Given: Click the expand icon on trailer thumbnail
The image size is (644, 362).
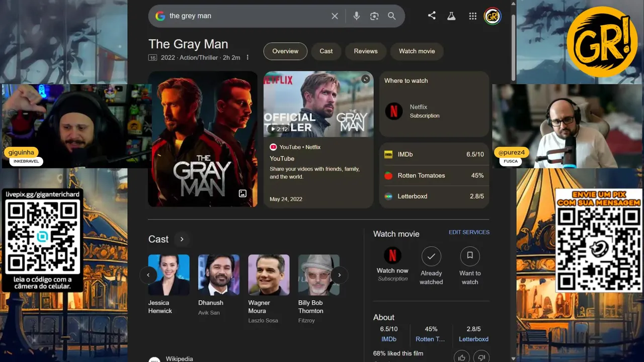Looking at the screenshot, I should coord(366,79).
